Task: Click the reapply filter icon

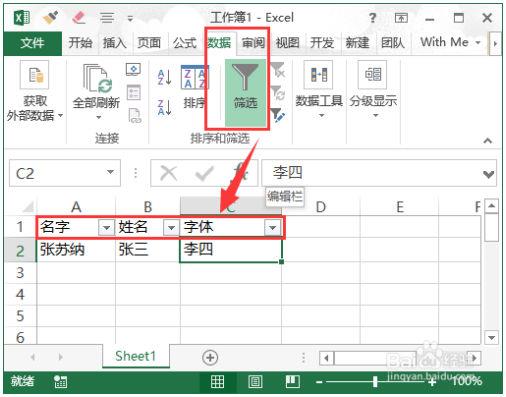Action: [x=277, y=93]
